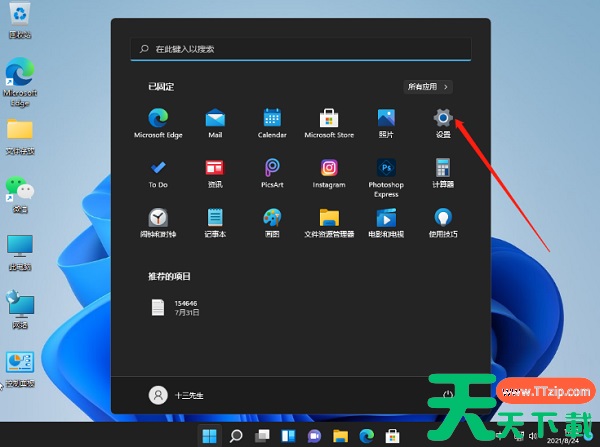Launch 电影和电视 Movies & TV
600x447 pixels.
(386, 223)
